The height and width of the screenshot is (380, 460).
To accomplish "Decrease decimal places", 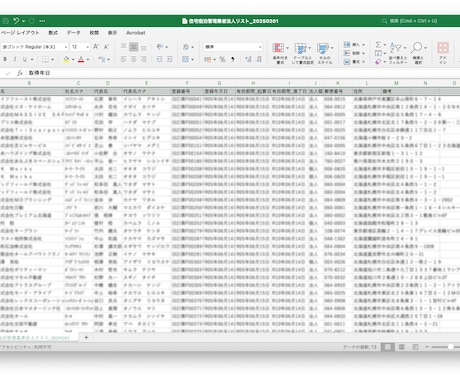I will 259,59.
